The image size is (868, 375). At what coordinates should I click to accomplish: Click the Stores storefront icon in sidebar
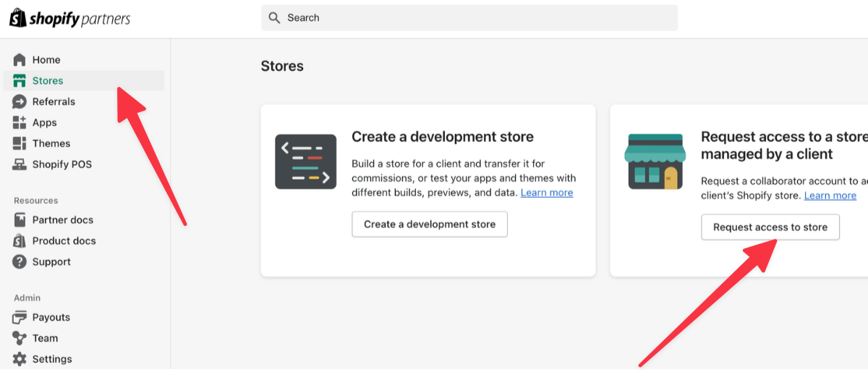20,80
